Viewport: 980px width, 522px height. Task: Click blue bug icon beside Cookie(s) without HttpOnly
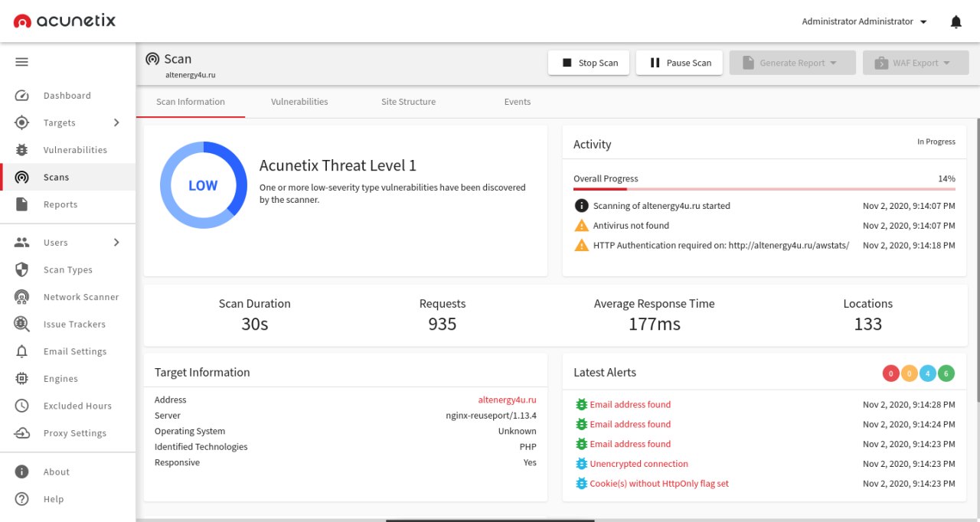581,484
